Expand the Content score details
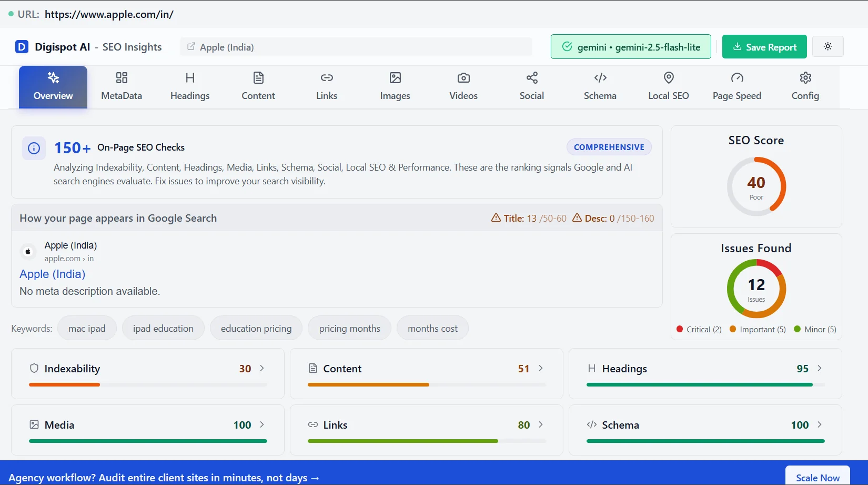 [x=542, y=369]
